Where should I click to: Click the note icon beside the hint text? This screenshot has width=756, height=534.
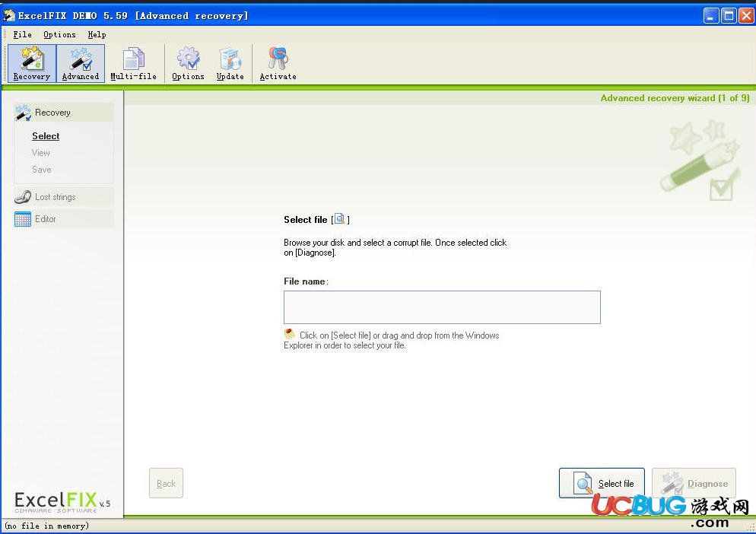tap(289, 334)
